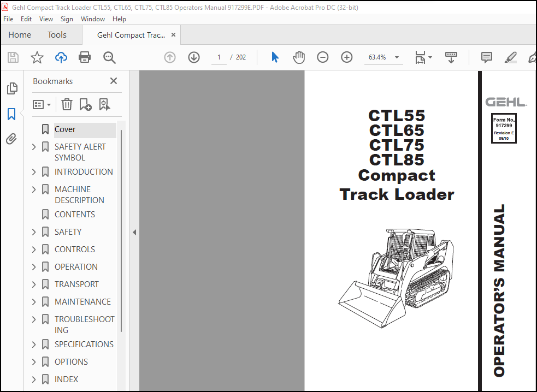Click the zoom percentage field
This screenshot has height=392, width=537.
(x=377, y=57)
